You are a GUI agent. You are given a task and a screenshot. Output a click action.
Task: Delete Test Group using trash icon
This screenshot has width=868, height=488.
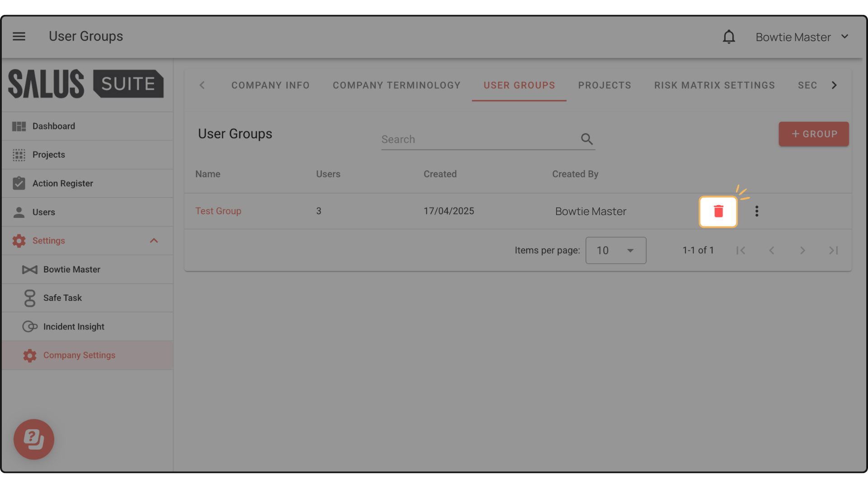tap(718, 211)
